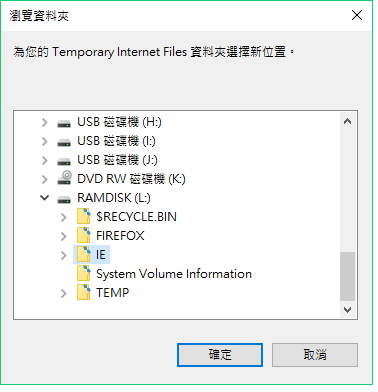
Task: Close the 瀏覽資料夾 dialog
Action: [357, 15]
